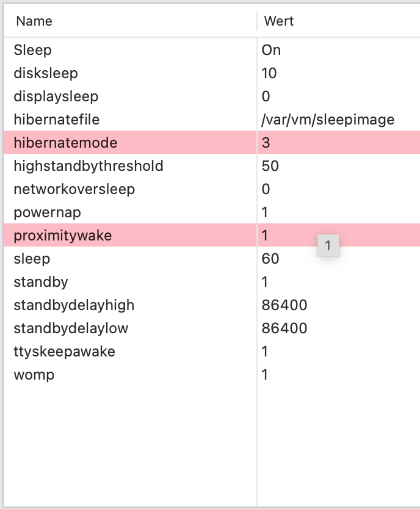
Task: Click the powernap setting name
Action: (47, 212)
